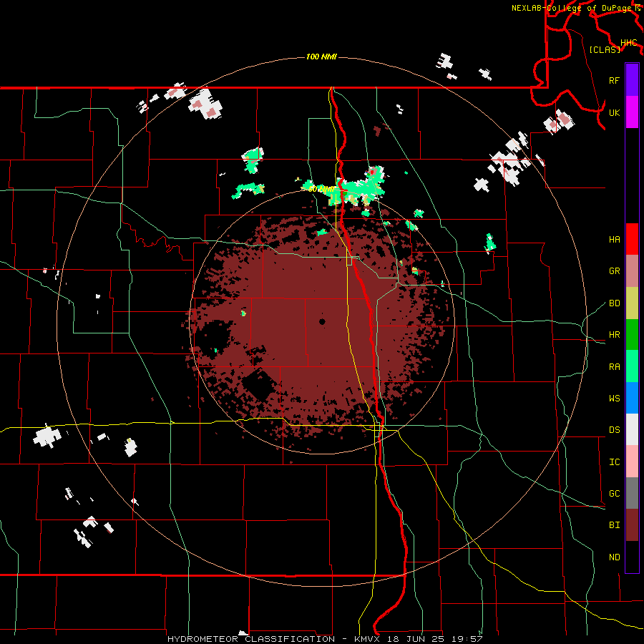Click the ND black legend swatch
The height and width of the screenshot is (644, 644).
632,557
